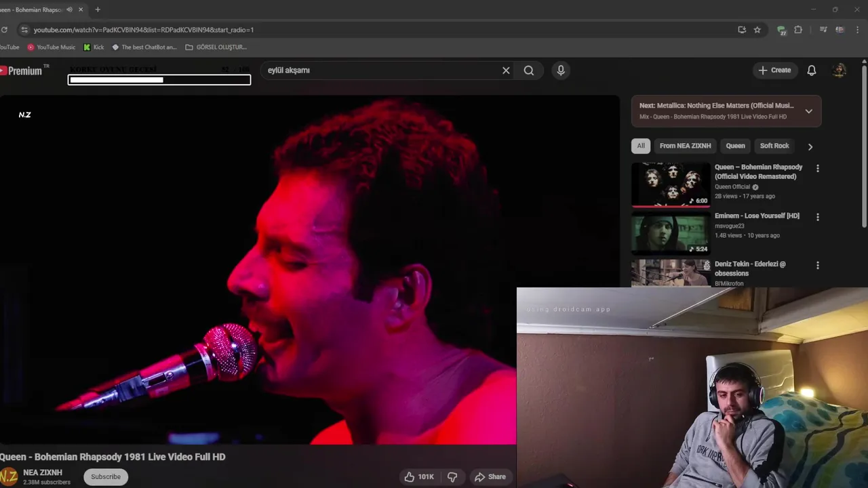Mute the tab via its speaker icon

tap(69, 9)
